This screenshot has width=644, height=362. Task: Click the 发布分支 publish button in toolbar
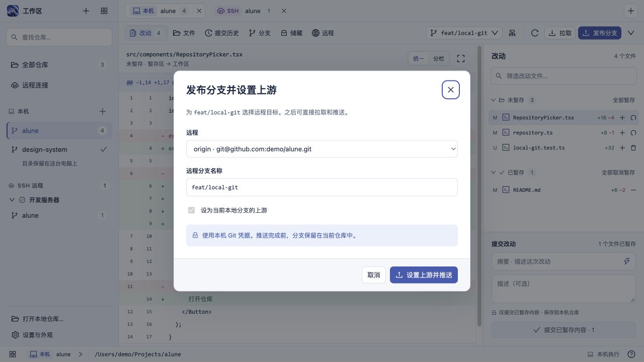(600, 33)
